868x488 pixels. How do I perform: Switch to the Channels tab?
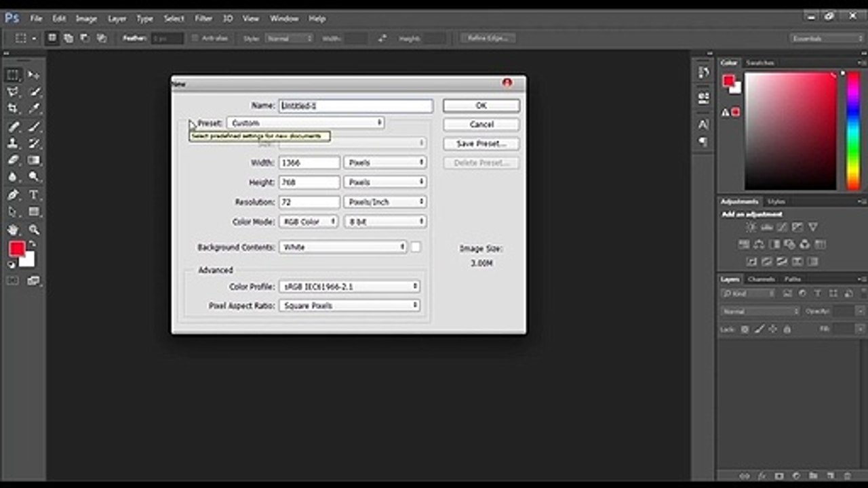click(761, 279)
